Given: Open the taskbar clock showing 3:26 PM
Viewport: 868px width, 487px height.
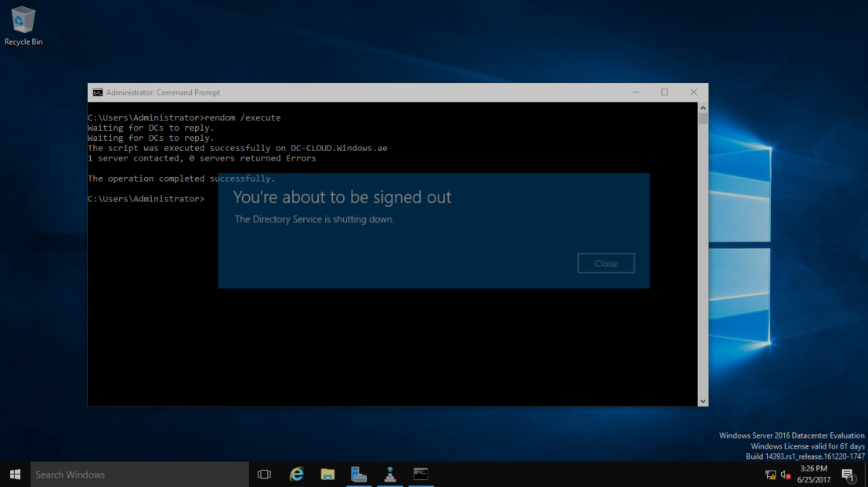Looking at the screenshot, I should coord(813,474).
